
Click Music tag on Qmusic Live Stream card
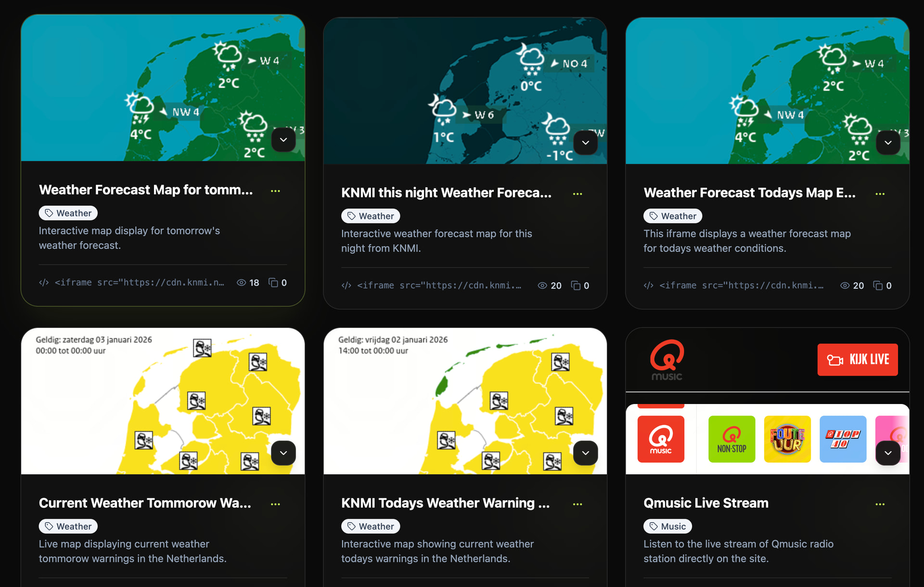point(667,526)
